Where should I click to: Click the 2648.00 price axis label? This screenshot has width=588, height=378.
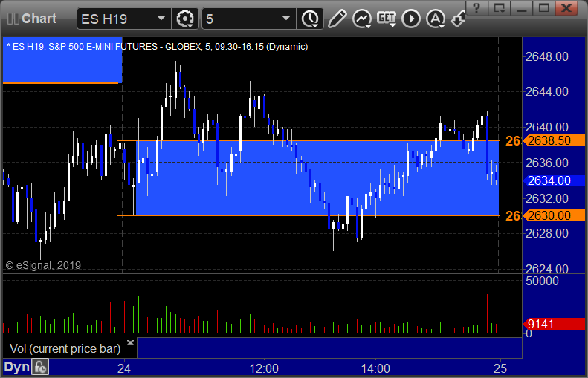[547, 57]
